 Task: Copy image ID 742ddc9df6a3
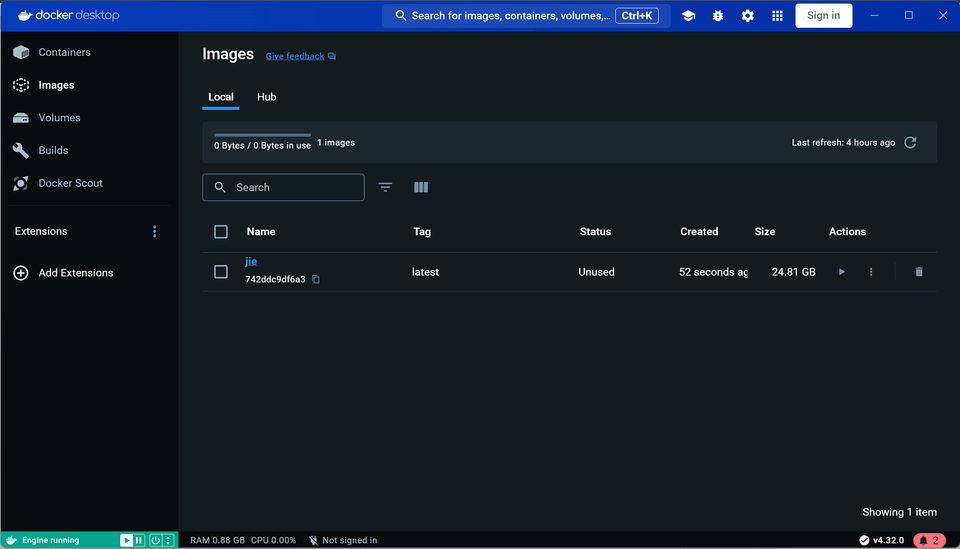pyautogui.click(x=316, y=280)
